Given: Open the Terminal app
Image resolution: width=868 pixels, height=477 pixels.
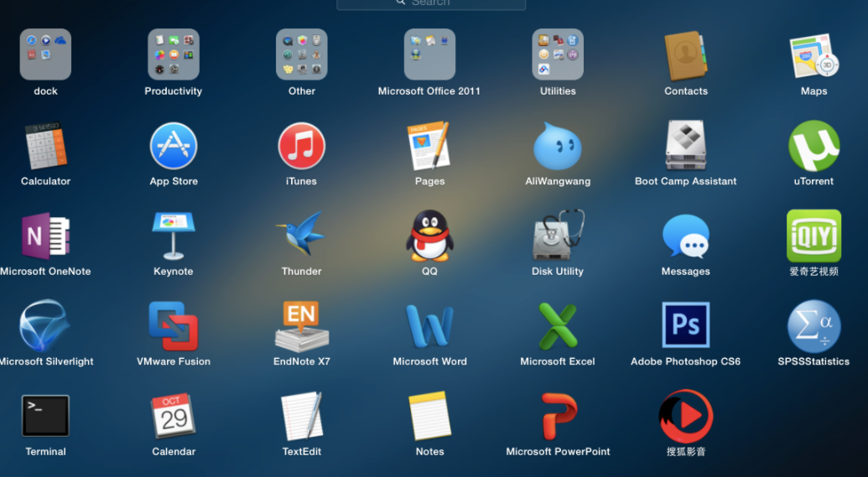Looking at the screenshot, I should [45, 416].
